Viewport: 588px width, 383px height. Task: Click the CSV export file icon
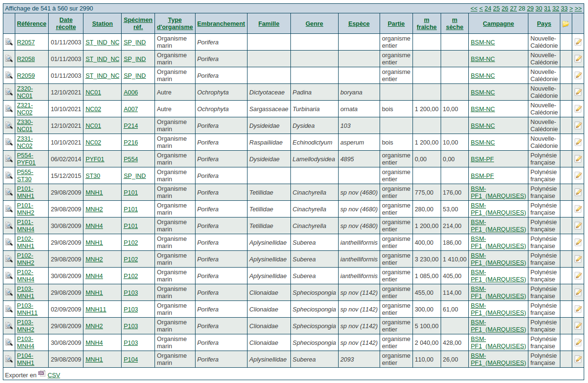[41, 374]
